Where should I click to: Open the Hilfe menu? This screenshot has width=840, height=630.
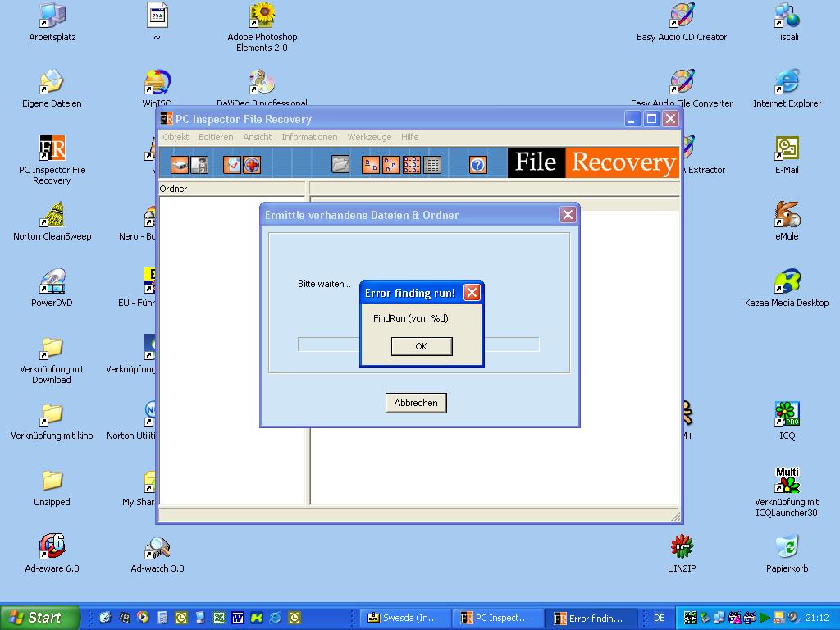(x=409, y=137)
